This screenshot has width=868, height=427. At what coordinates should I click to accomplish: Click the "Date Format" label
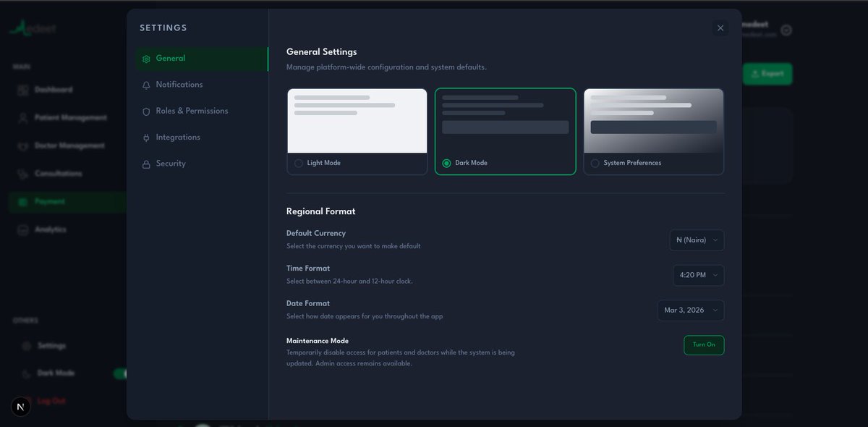(x=308, y=304)
